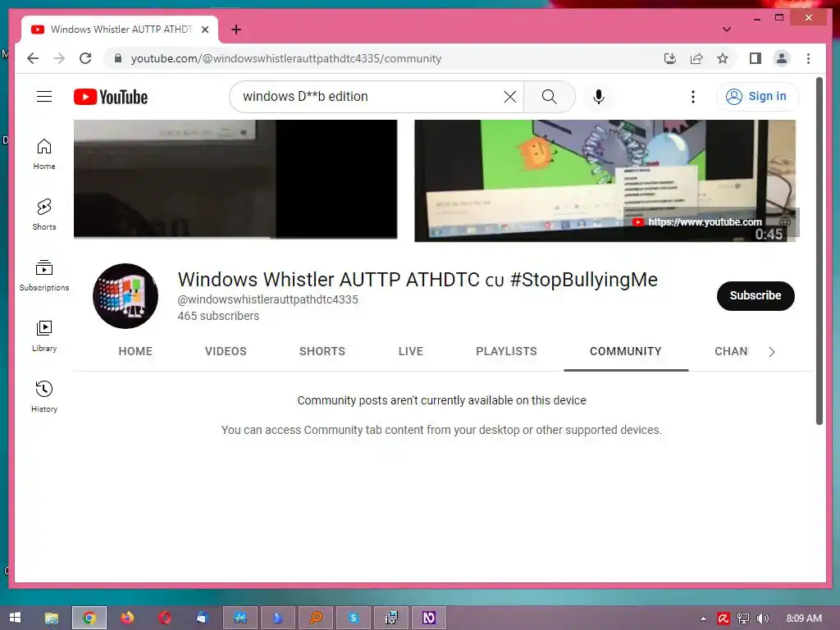
Task: Click the 465 subscribers text
Action: [x=218, y=316]
